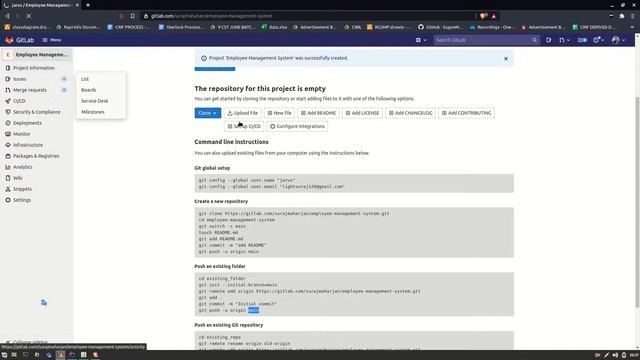The height and width of the screenshot is (360, 640).
Task: Expand the merge requests header dropdown
Action: tap(564, 40)
